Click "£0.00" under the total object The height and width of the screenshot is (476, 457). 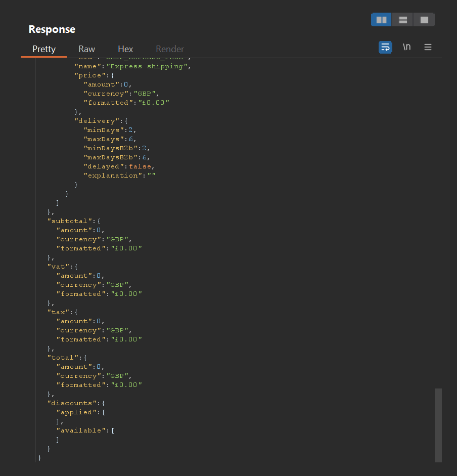[126, 385]
